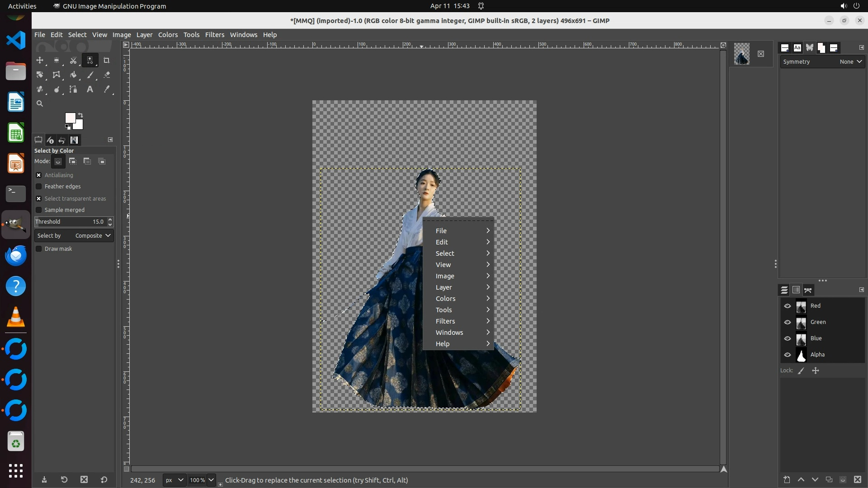Viewport: 868px width, 488px height.
Task: Click the foreground color swatch
Action: point(70,118)
